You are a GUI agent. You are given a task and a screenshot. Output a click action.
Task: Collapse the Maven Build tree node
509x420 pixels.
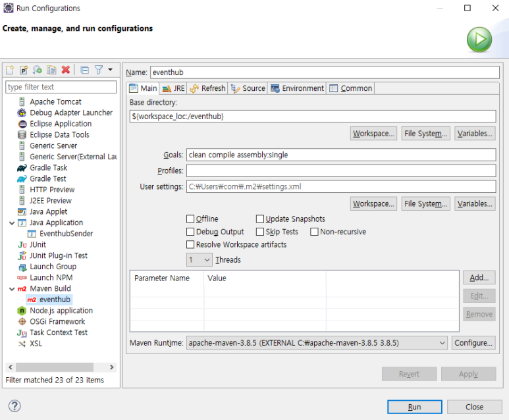tap(12, 289)
